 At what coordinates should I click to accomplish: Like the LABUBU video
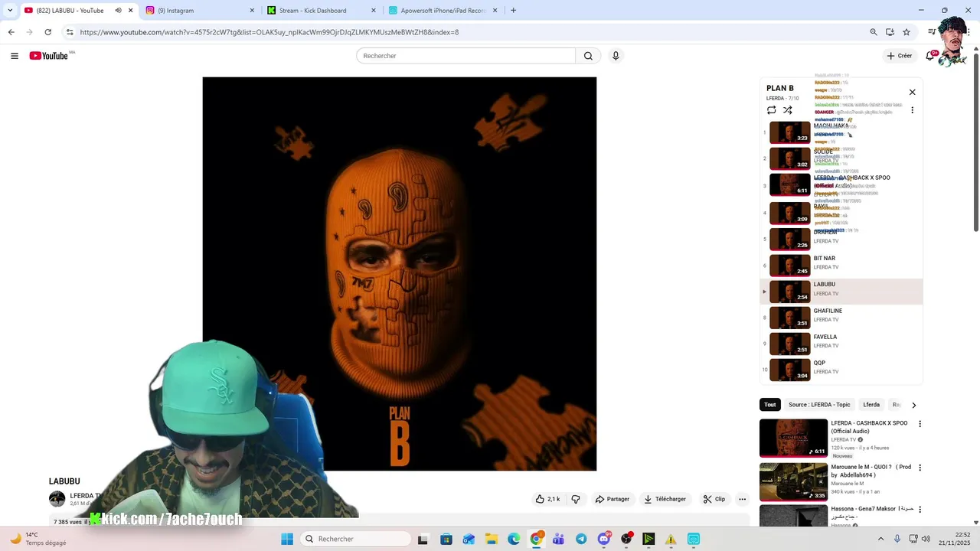coord(548,499)
